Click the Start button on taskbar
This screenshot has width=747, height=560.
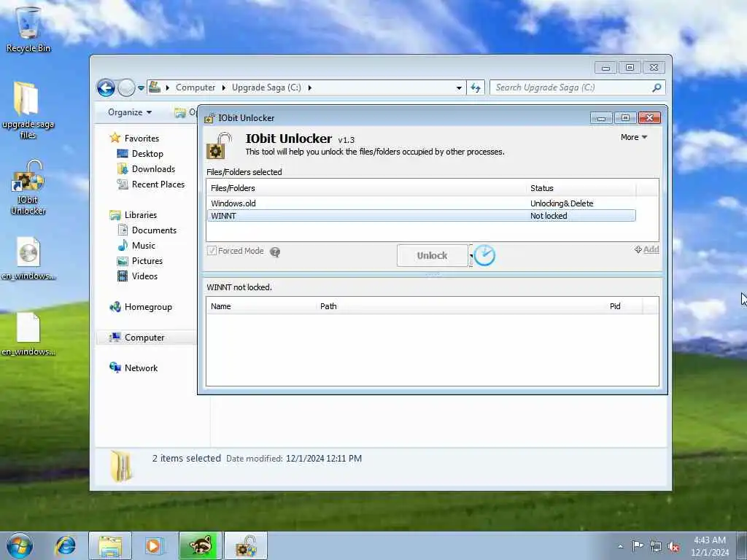tap(20, 545)
